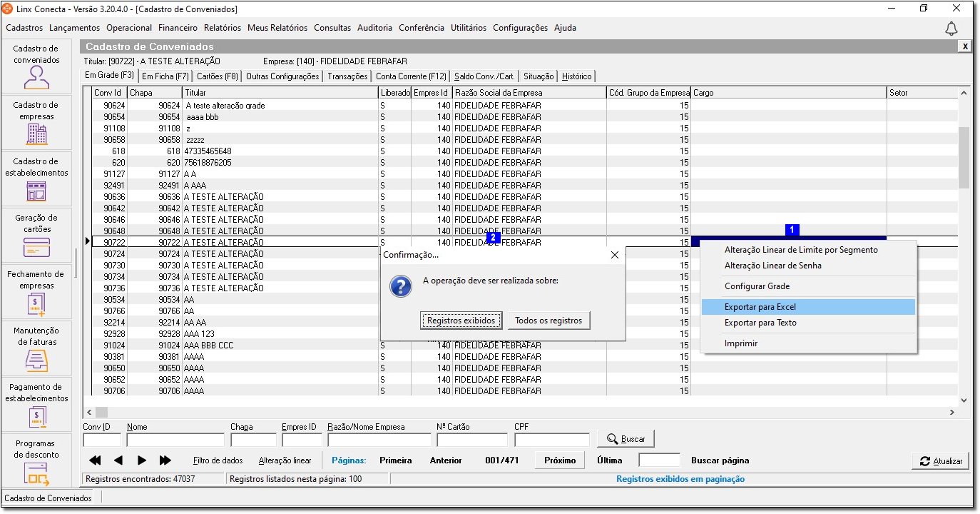Open Geração de cartões sidebar icon
Image resolution: width=980 pixels, height=514 pixels.
point(36,246)
